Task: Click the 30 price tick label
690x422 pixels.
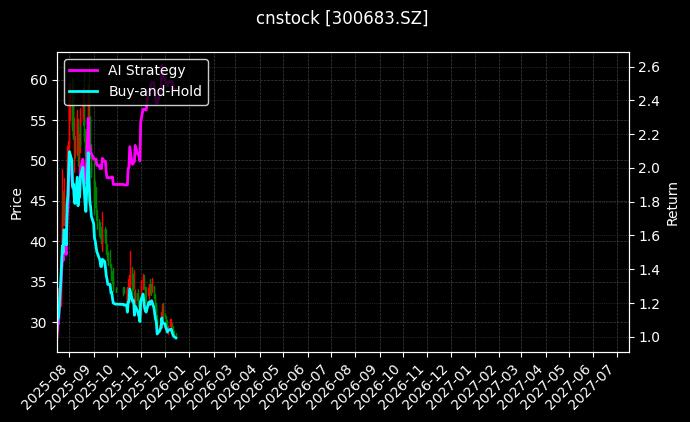Action: 38,323
